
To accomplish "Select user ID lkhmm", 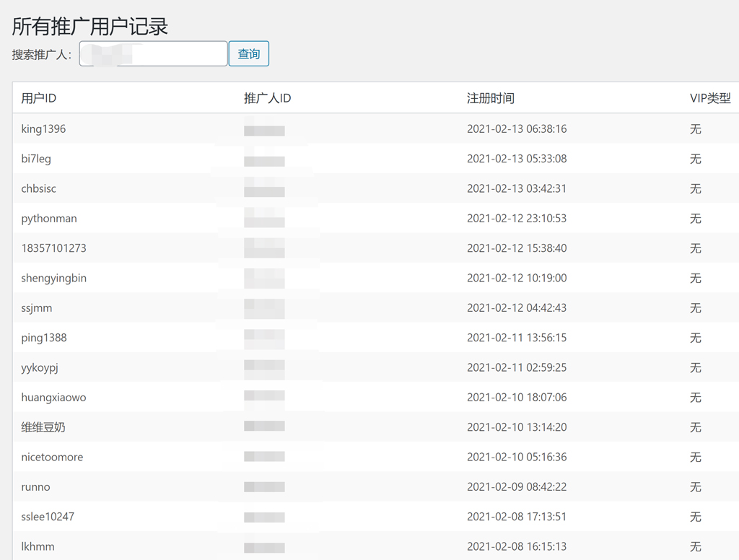I will (38, 546).
